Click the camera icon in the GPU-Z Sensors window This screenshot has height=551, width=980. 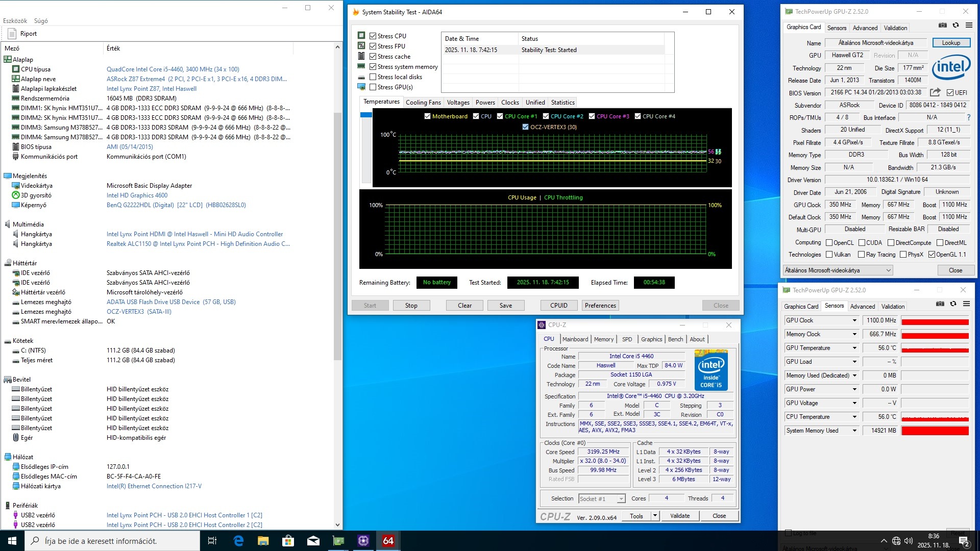point(940,304)
